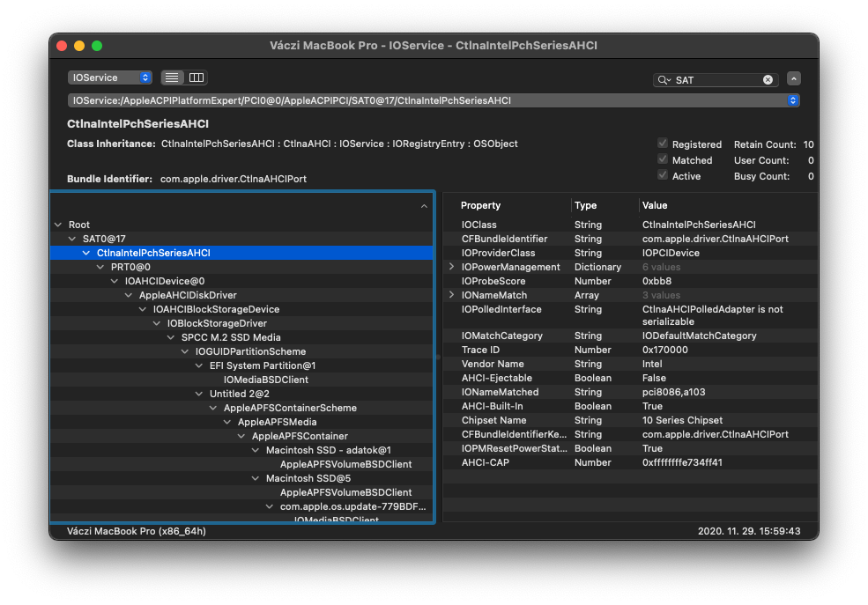Click the window title bar text
Screen dimensions: 868x605
coord(434,45)
